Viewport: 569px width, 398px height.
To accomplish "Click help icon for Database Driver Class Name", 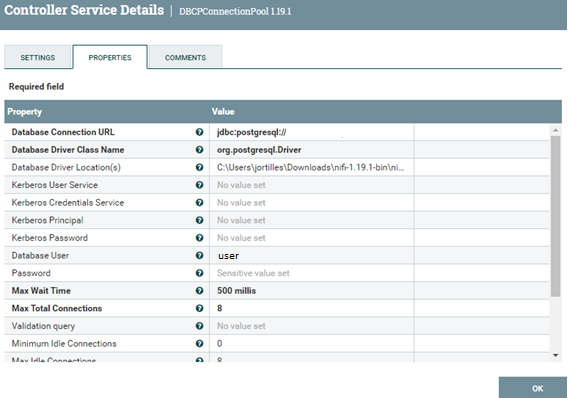I will pos(199,149).
